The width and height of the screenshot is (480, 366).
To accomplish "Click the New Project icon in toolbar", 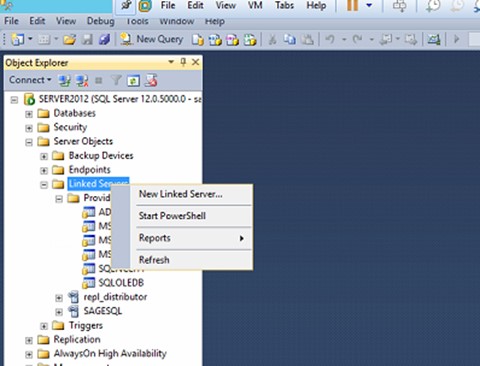I will [17, 40].
